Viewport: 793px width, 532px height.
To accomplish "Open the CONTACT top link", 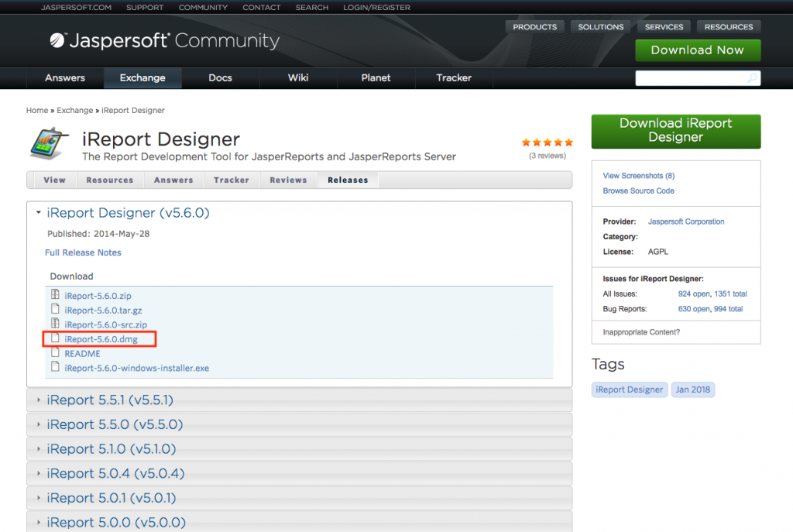I will (262, 8).
